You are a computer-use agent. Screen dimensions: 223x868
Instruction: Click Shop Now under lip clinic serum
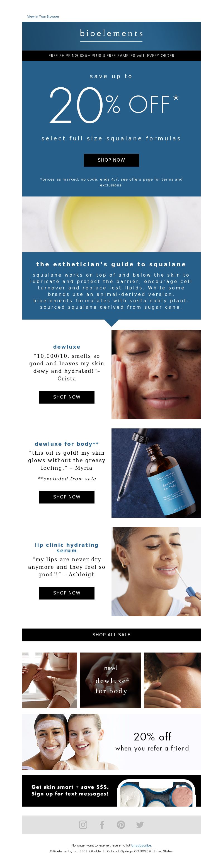pos(67,593)
